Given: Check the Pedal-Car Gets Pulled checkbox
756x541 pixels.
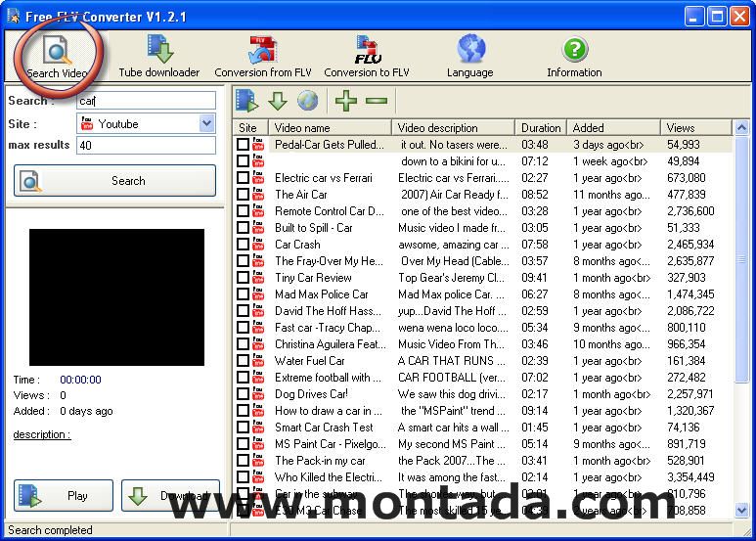Looking at the screenshot, I should [x=243, y=144].
